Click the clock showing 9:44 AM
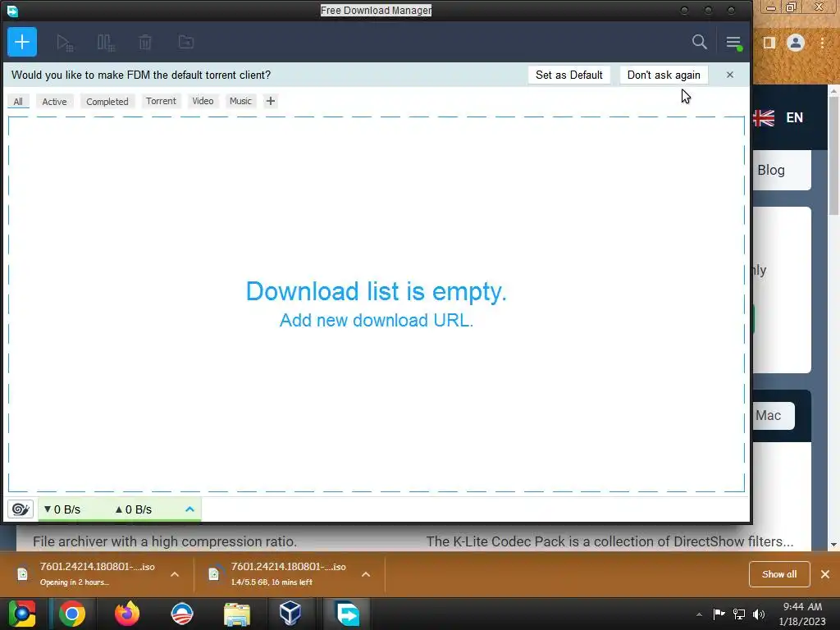The image size is (840, 630). click(802, 614)
